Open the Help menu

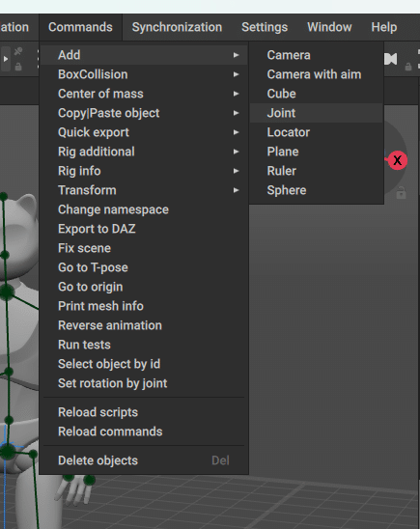click(x=384, y=27)
